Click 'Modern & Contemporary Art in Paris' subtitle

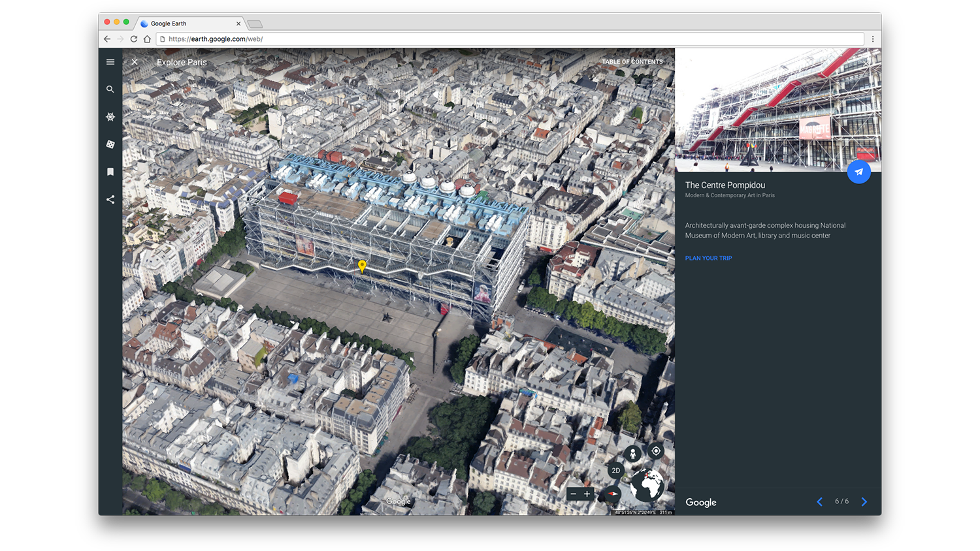click(730, 195)
